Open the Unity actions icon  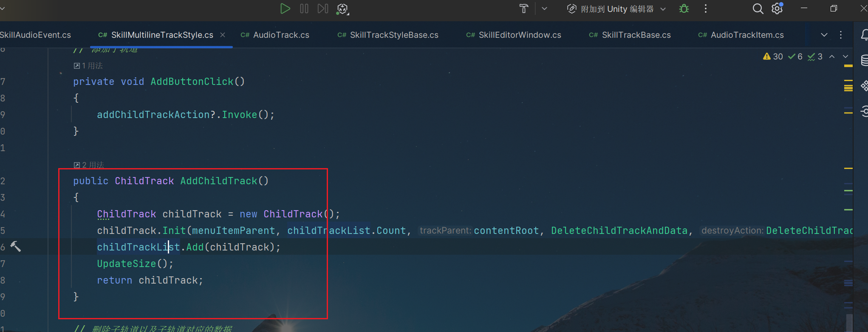(342, 9)
